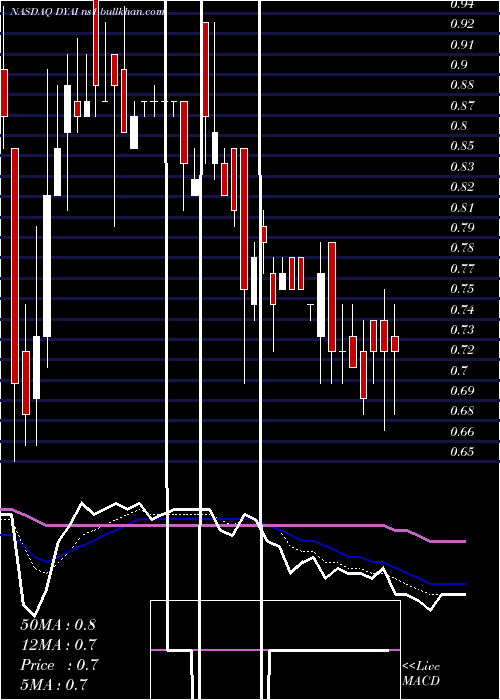
Task: Click the 0.65 price axis label
Action: 462,452
